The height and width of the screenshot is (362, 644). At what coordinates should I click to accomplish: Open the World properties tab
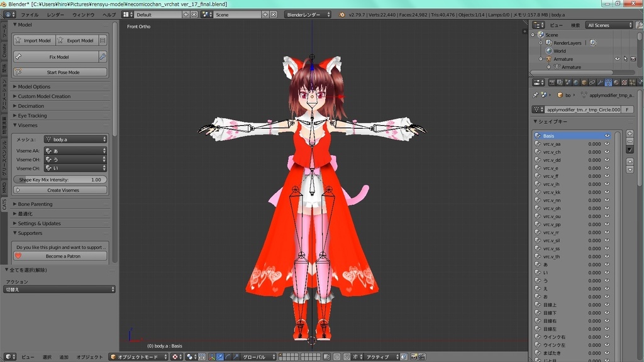point(575,82)
